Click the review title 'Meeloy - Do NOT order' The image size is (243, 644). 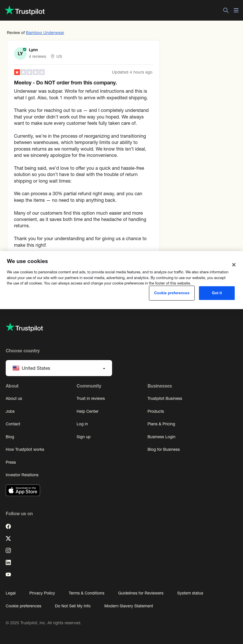click(65, 83)
